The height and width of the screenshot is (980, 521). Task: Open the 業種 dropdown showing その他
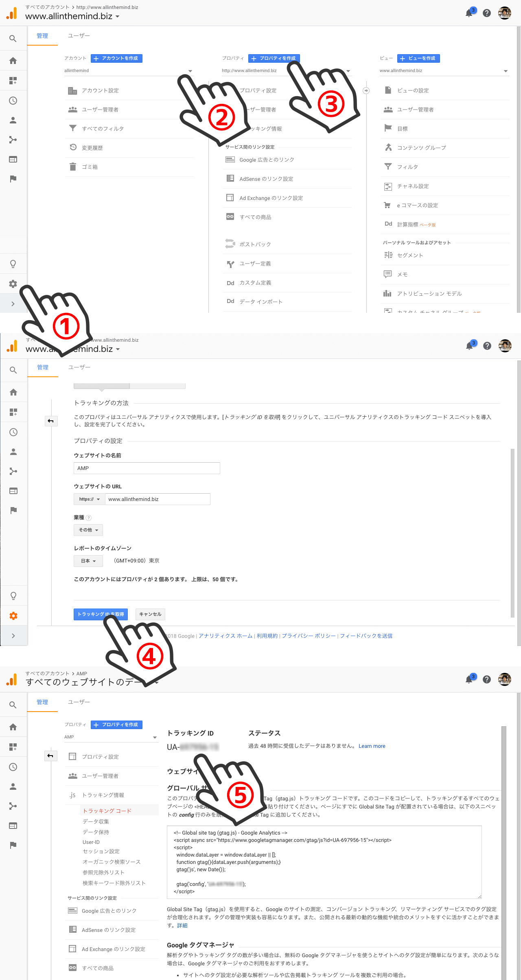tap(88, 530)
